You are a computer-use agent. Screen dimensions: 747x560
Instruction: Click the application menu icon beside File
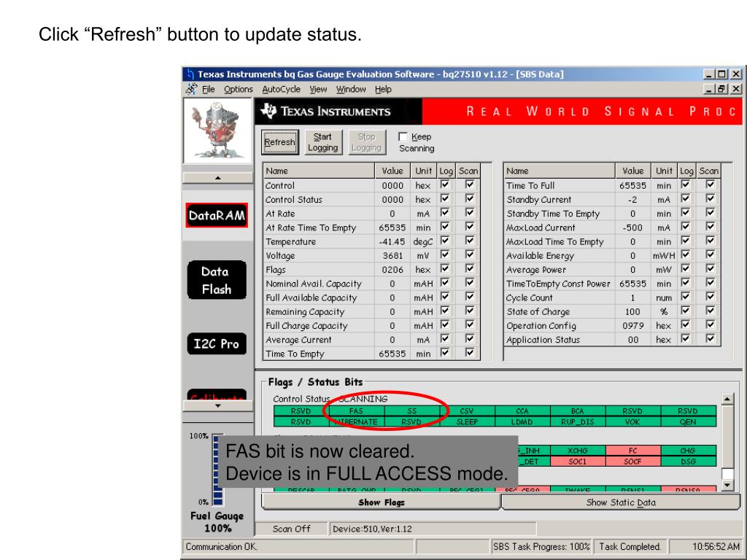[192, 89]
